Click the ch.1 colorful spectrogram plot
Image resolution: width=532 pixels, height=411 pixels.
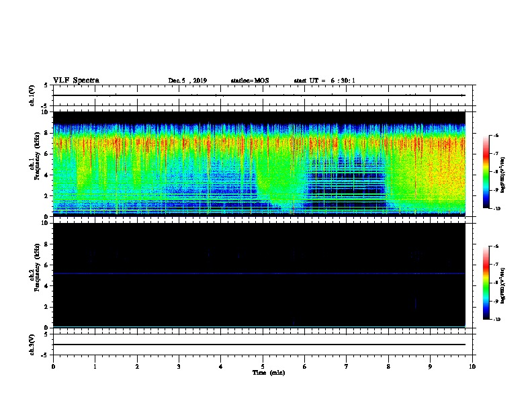click(259, 164)
